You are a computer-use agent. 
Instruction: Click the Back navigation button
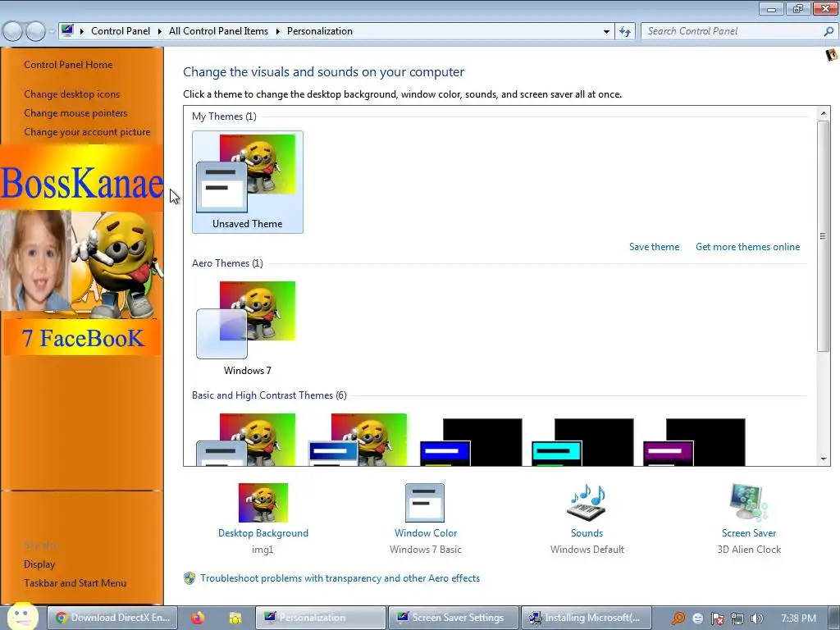pyautogui.click(x=13, y=32)
